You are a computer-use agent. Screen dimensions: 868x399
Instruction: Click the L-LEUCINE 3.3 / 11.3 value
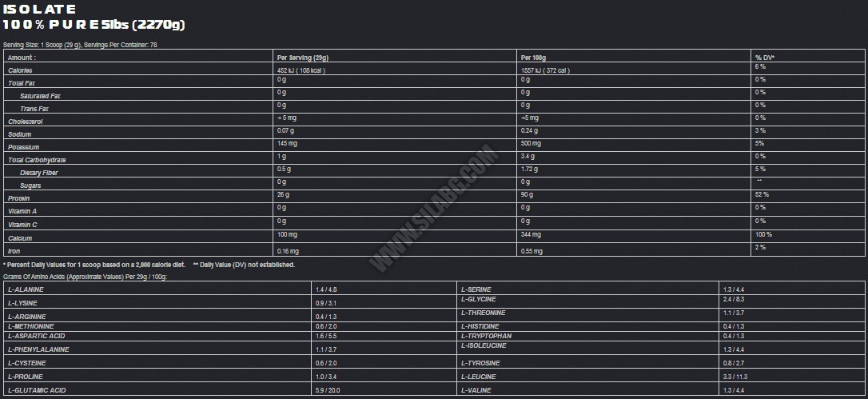click(x=734, y=375)
